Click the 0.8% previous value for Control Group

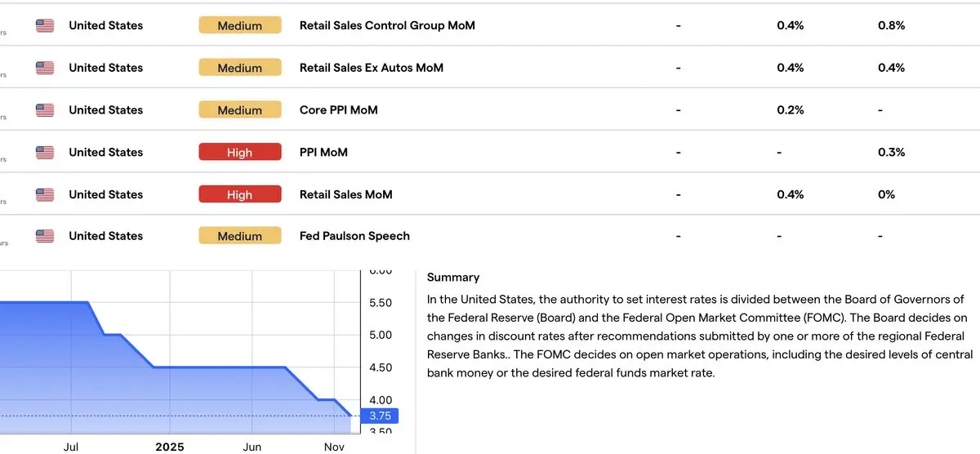[891, 25]
